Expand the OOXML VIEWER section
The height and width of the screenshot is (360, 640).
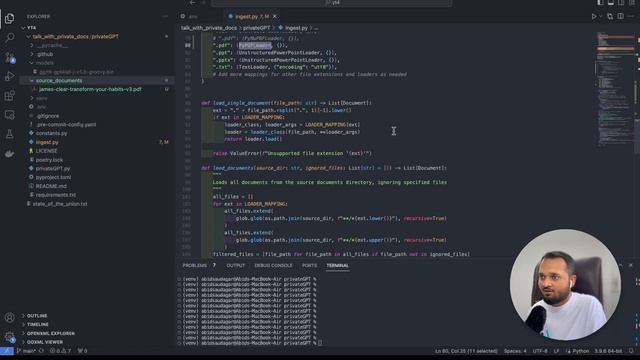click(45, 342)
